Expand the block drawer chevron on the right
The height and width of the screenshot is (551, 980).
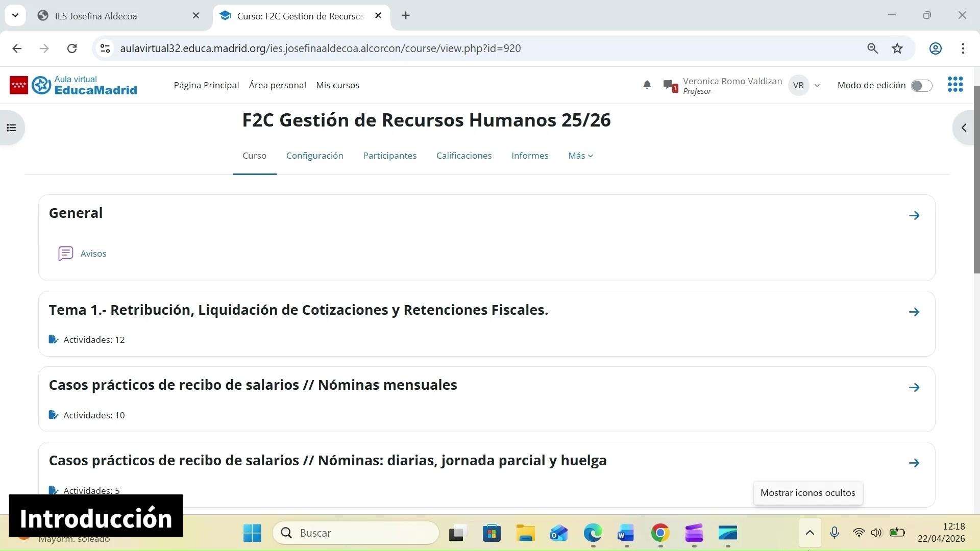pos(964,128)
